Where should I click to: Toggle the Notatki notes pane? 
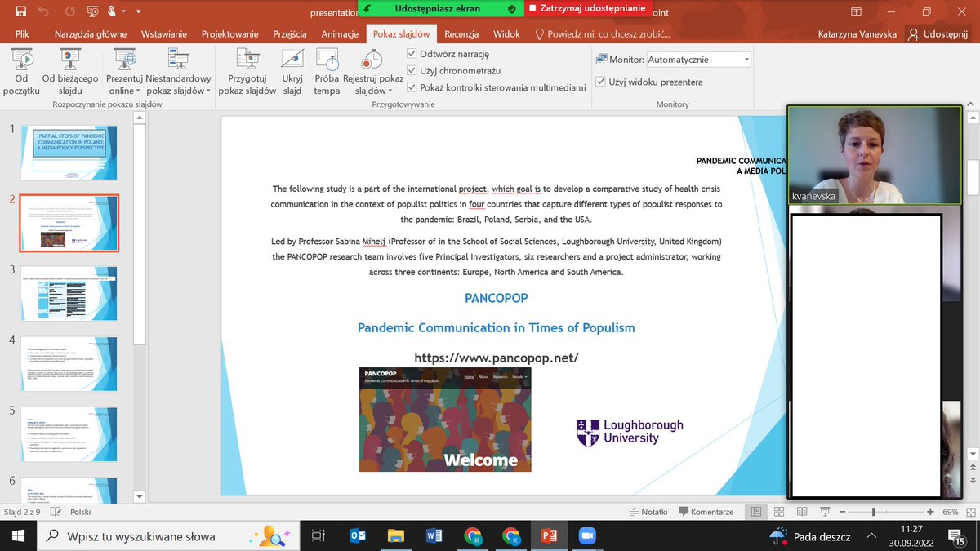(x=648, y=512)
